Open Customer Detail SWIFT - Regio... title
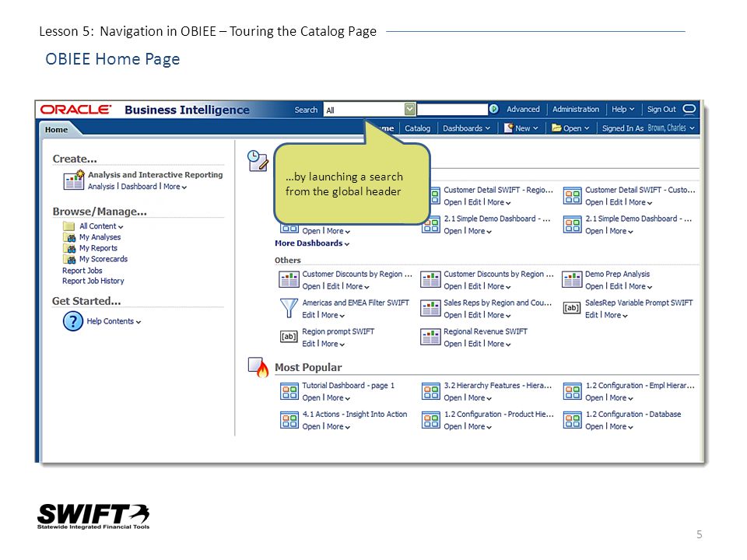 [498, 190]
